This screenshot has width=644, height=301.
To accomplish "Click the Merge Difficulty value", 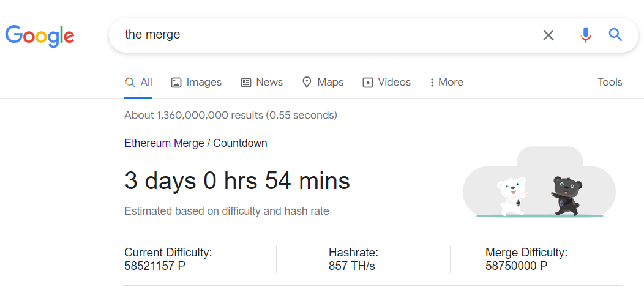I will 516,266.
